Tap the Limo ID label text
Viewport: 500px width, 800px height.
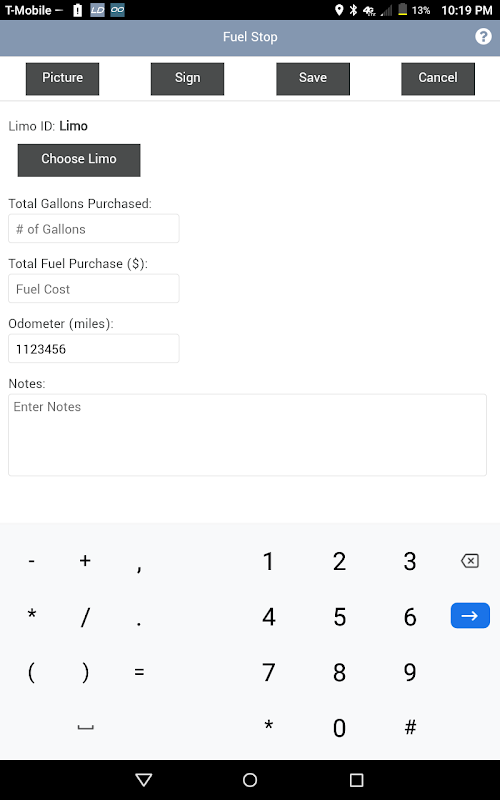tap(32, 126)
